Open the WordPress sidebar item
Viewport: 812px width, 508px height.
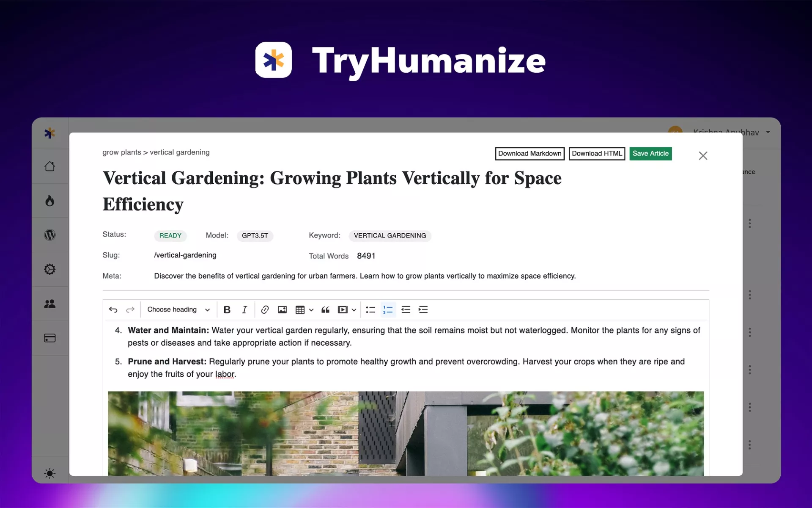(x=50, y=235)
